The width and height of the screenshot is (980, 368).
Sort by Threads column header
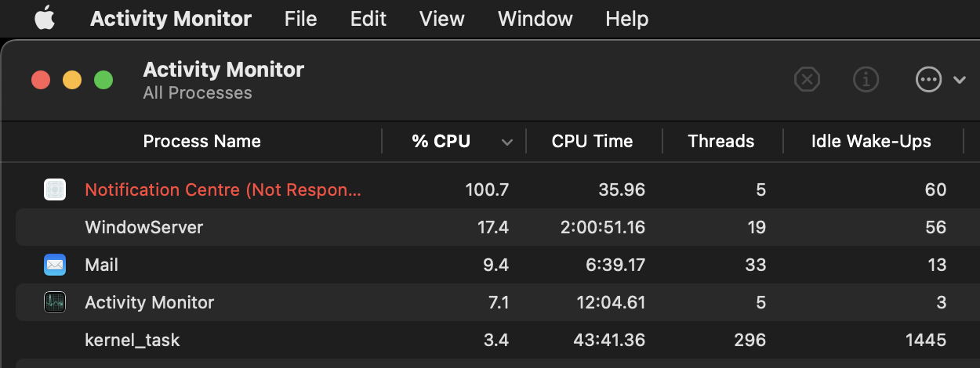point(720,142)
